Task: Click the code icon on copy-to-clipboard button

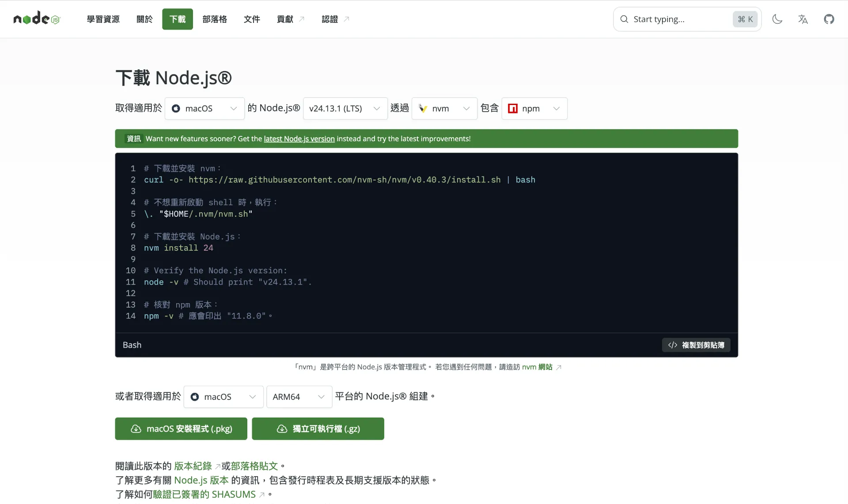Action: 673,345
